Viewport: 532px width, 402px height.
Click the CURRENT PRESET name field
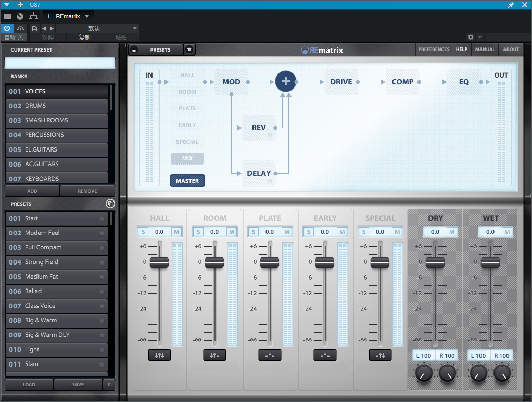[60, 63]
